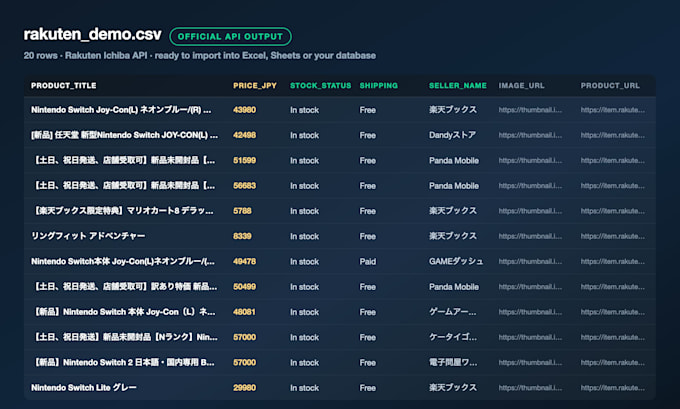Open the product URL in the Switch Lite row
This screenshot has width=680, height=409.
(612, 387)
